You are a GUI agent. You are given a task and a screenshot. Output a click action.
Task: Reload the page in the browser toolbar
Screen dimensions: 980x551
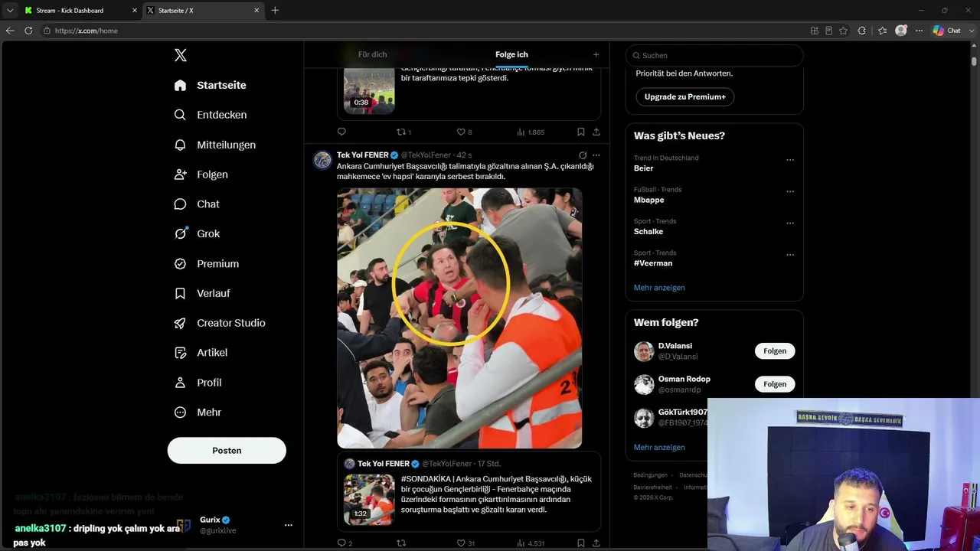pyautogui.click(x=28, y=31)
